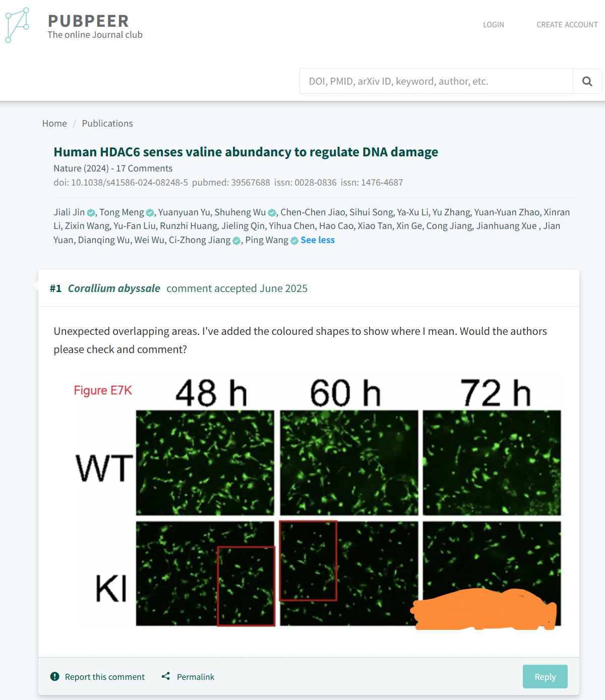Click the HDAC6 article title
This screenshot has height=700, width=605.
click(x=246, y=152)
